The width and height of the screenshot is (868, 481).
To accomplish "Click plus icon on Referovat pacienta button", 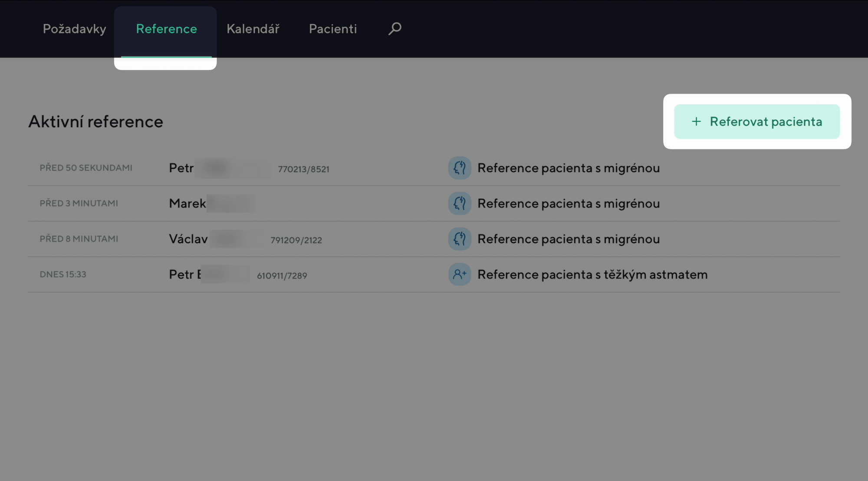I will click(696, 121).
